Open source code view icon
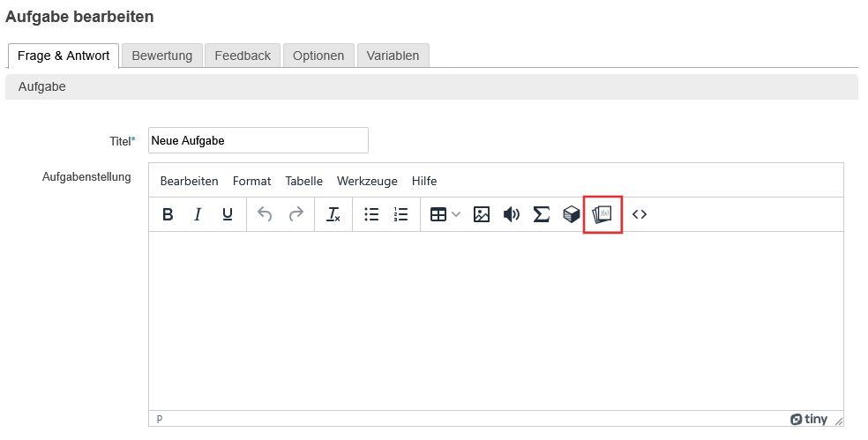Image resolution: width=868 pixels, height=440 pixels. (640, 214)
